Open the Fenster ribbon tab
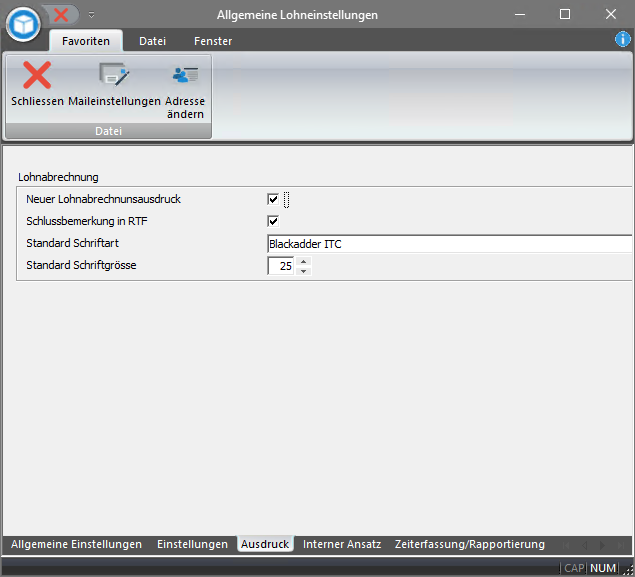 point(213,41)
